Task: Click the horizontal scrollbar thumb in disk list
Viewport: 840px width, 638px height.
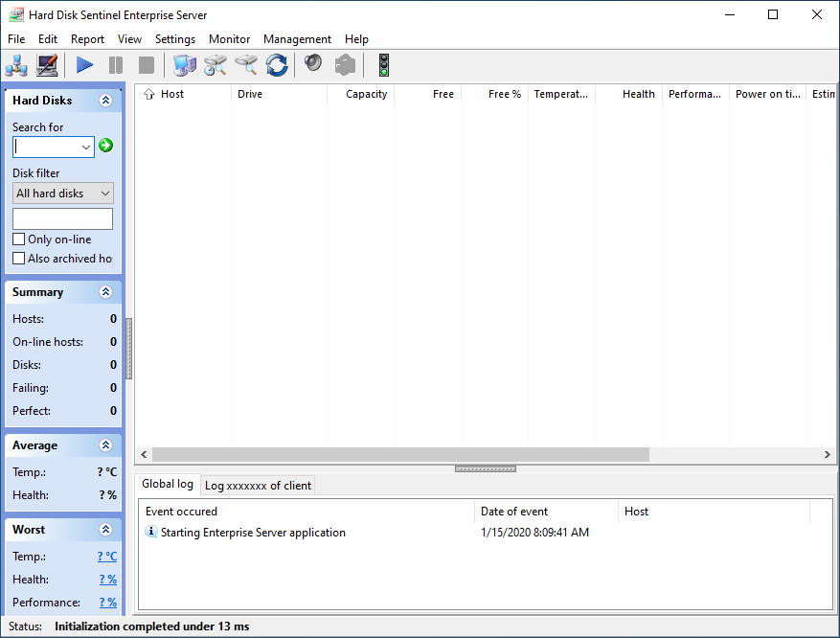Action: click(400, 454)
